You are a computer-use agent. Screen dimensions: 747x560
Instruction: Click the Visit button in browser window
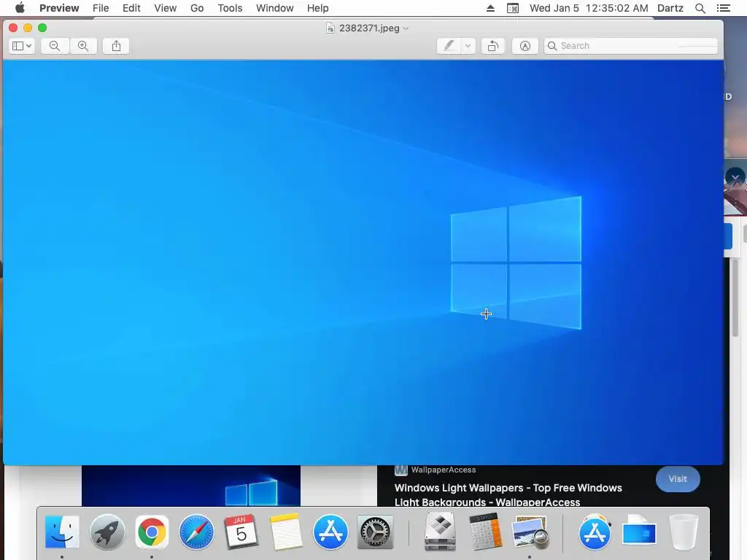(678, 479)
